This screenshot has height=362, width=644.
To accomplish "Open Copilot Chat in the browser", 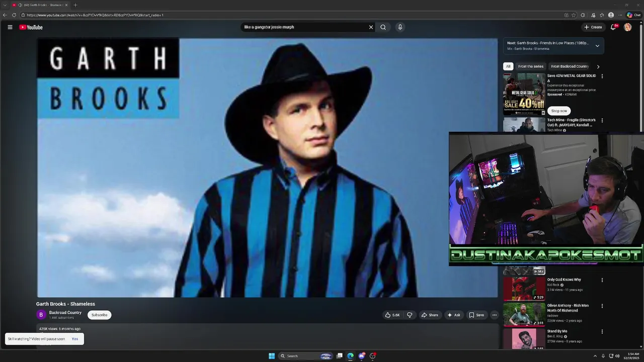I will tap(633, 15).
